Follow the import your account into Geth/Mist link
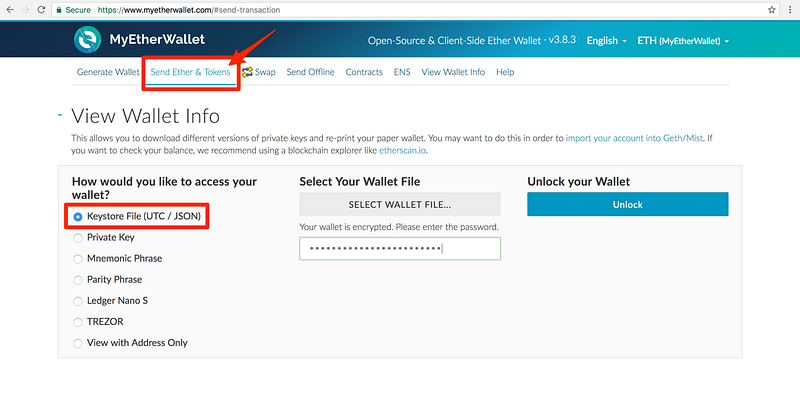800x407 pixels. (x=634, y=138)
